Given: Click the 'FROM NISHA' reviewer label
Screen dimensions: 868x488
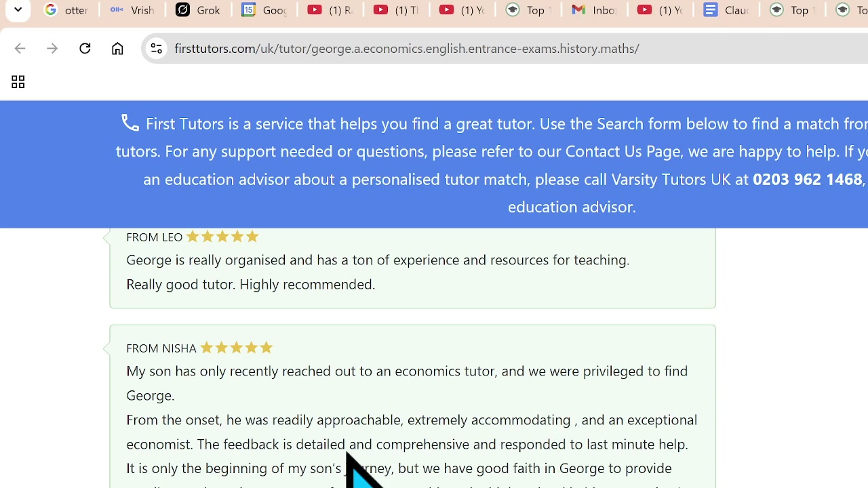Looking at the screenshot, I should pos(161,348).
